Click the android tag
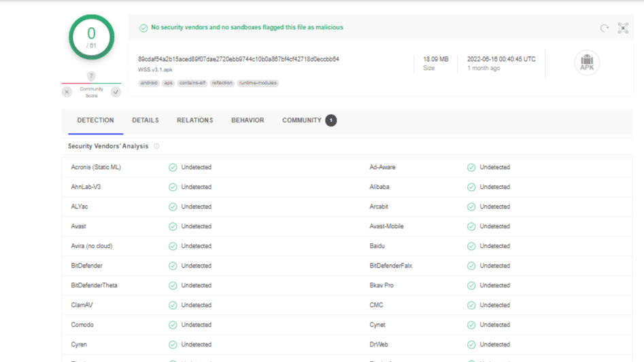The height and width of the screenshot is (362, 644). (149, 83)
